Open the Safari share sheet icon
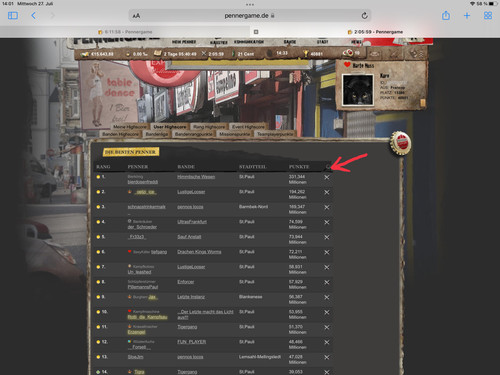The width and height of the screenshot is (500, 375). (446, 15)
